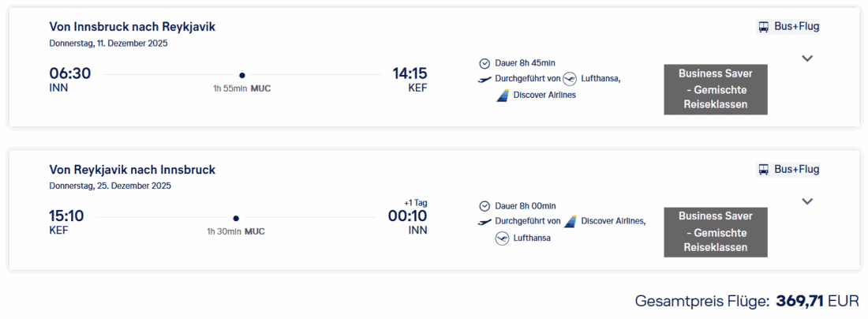Click the Discover Airlines logo on the outbound flight
Image resolution: width=868 pixels, height=319 pixels.
coord(502,96)
